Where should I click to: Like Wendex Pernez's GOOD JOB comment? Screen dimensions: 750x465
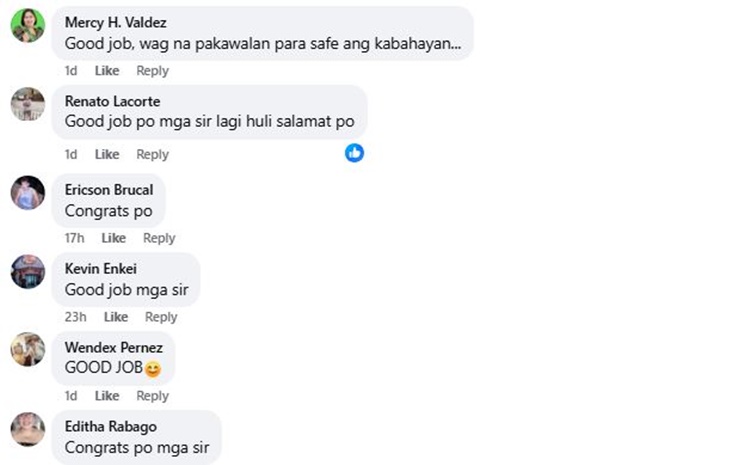tap(107, 396)
